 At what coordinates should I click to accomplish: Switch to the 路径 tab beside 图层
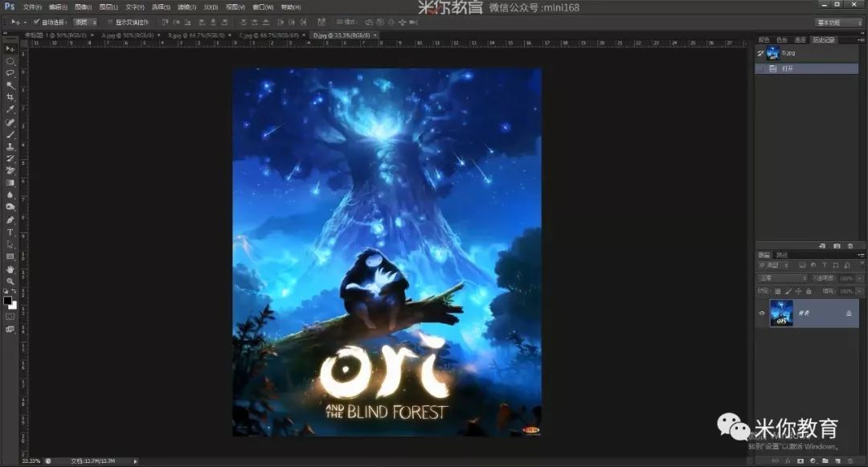(782, 255)
